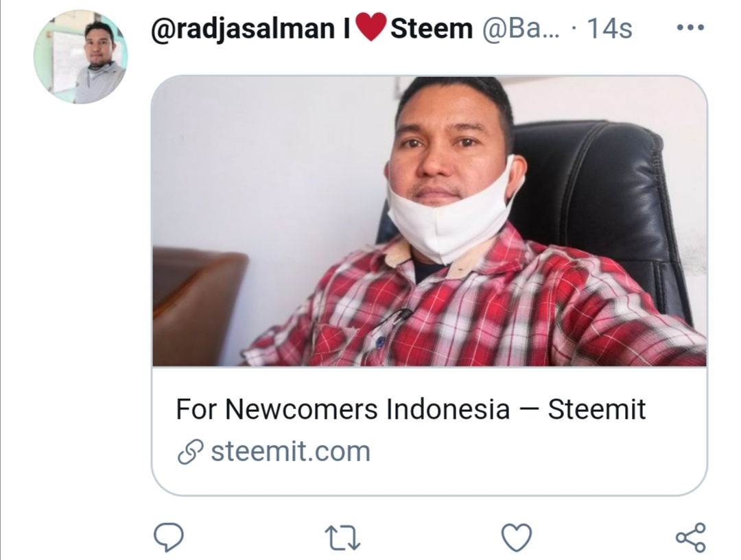The height and width of the screenshot is (560, 741).
Task: Visit the steemit.com domain link
Action: point(290,452)
